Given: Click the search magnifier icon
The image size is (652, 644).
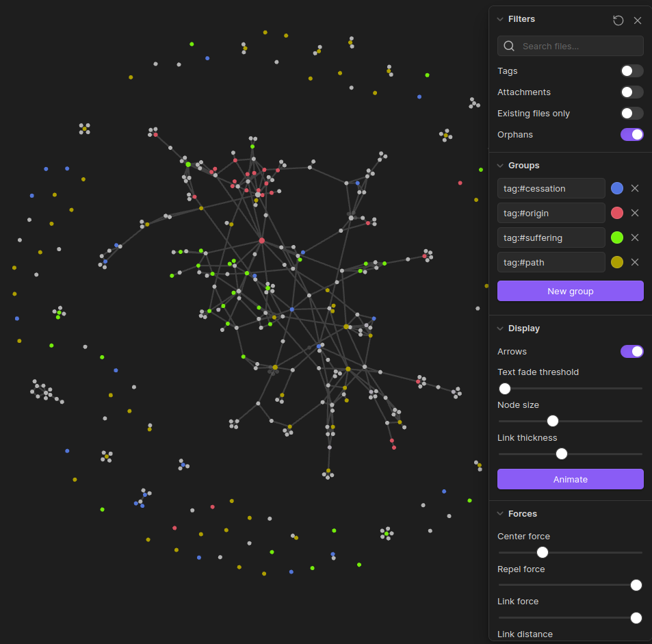Looking at the screenshot, I should pyautogui.click(x=509, y=47).
